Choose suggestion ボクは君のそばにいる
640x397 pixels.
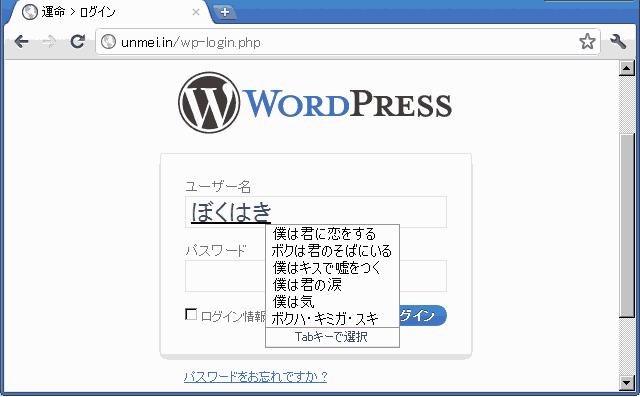[x=332, y=251]
